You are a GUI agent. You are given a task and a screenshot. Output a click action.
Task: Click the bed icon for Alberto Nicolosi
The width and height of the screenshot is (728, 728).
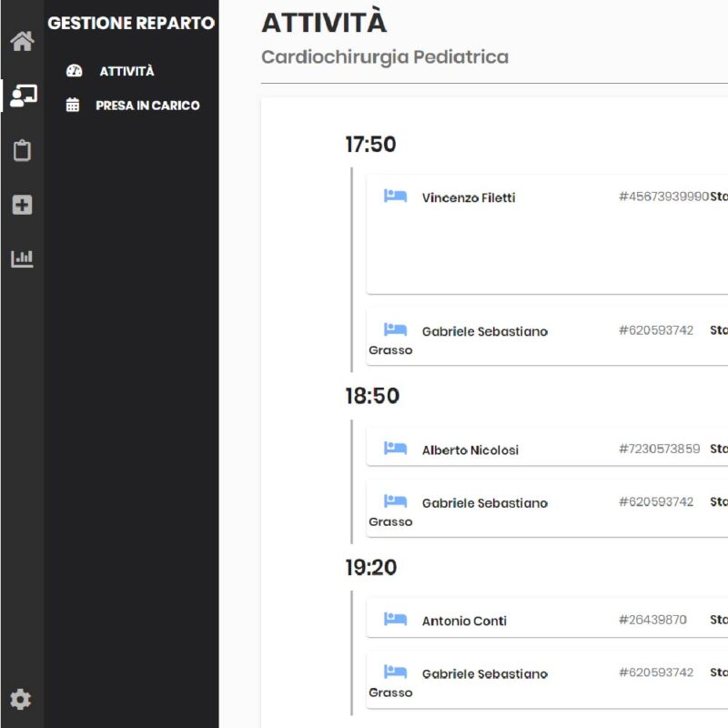pos(395,448)
